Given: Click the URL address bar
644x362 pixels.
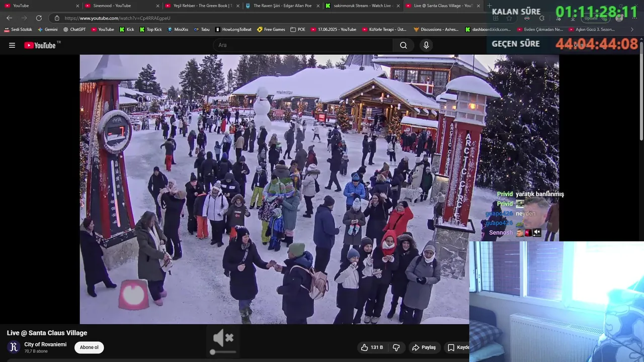Looking at the screenshot, I should pos(272,18).
